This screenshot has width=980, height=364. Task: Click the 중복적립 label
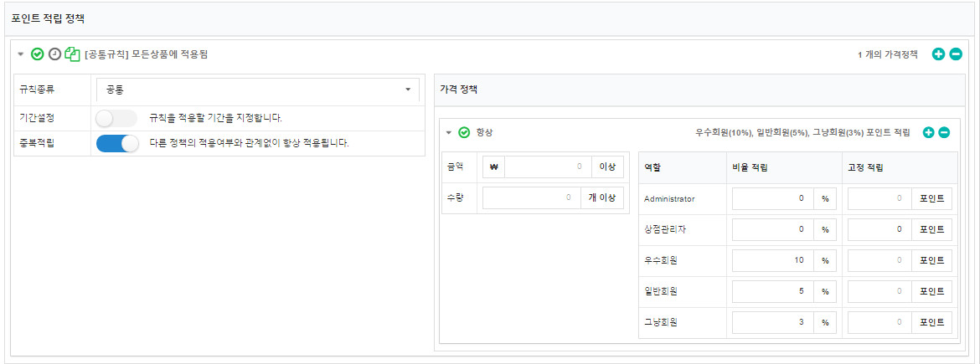click(37, 144)
